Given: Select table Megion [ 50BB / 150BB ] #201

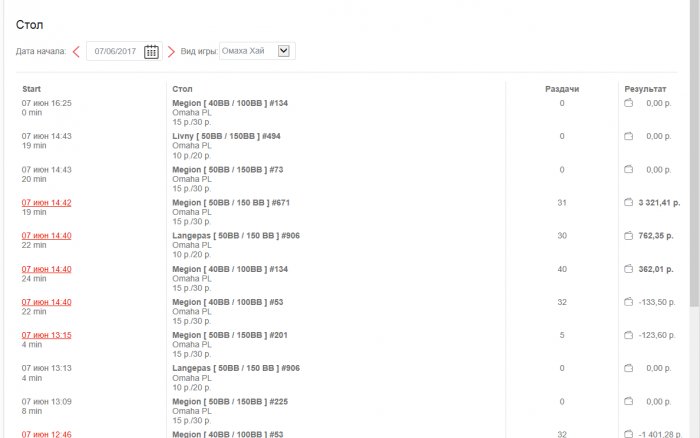Looking at the screenshot, I should (x=230, y=335).
